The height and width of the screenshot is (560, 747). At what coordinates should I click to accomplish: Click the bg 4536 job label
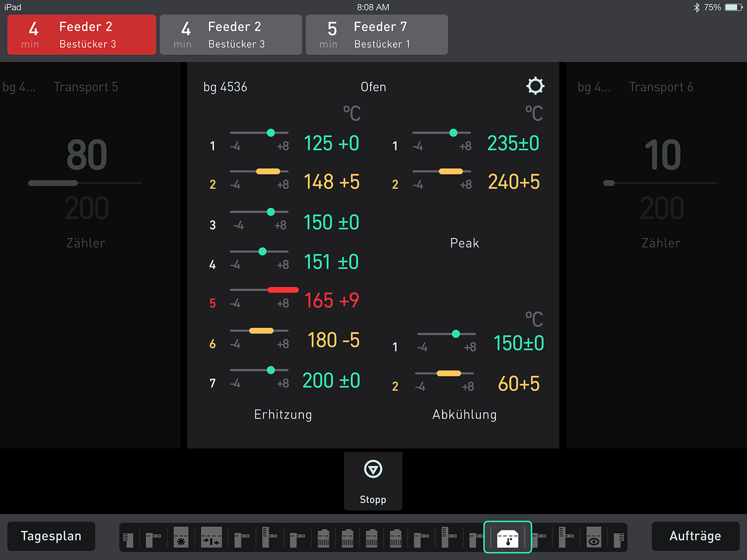[225, 87]
